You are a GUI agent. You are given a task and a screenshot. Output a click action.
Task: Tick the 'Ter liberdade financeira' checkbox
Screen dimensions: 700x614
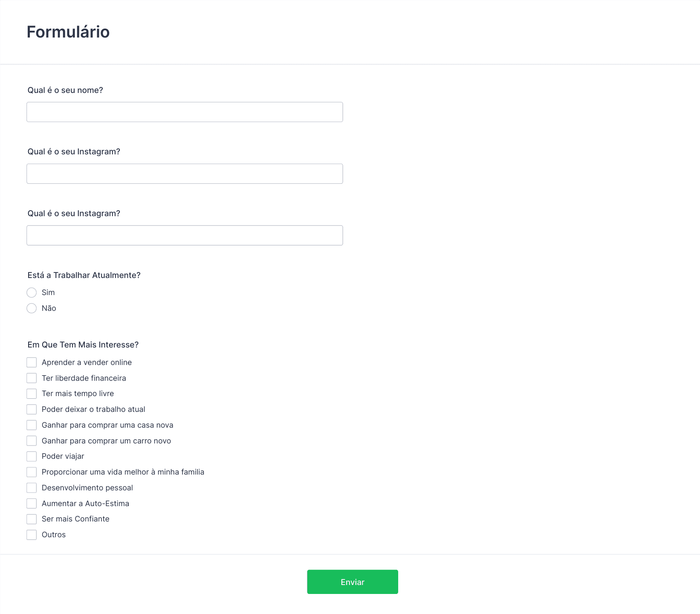pyautogui.click(x=32, y=378)
